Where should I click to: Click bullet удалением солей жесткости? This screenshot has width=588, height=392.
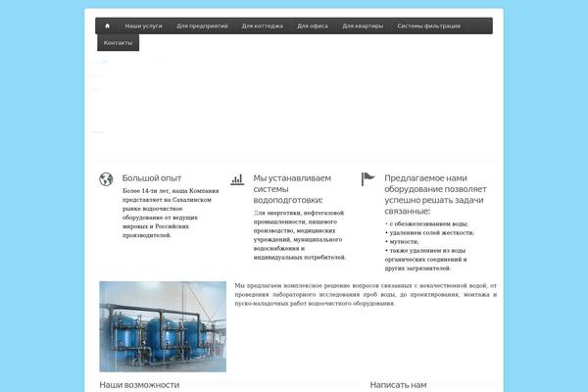pyautogui.click(x=430, y=233)
